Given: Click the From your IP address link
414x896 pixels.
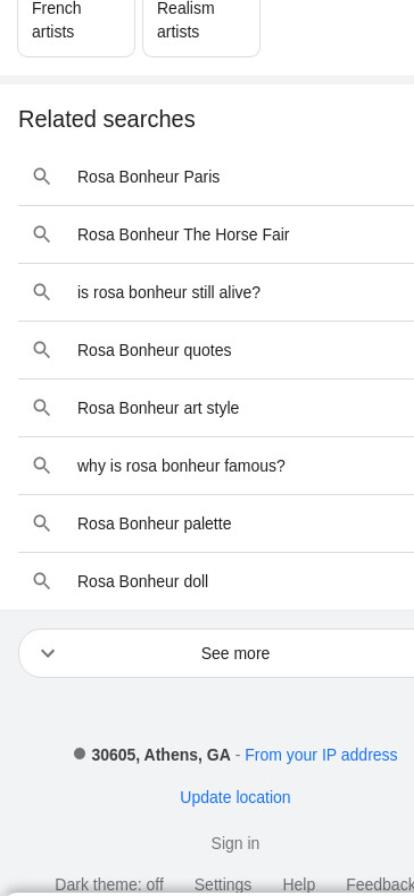Looking at the screenshot, I should point(321,755).
